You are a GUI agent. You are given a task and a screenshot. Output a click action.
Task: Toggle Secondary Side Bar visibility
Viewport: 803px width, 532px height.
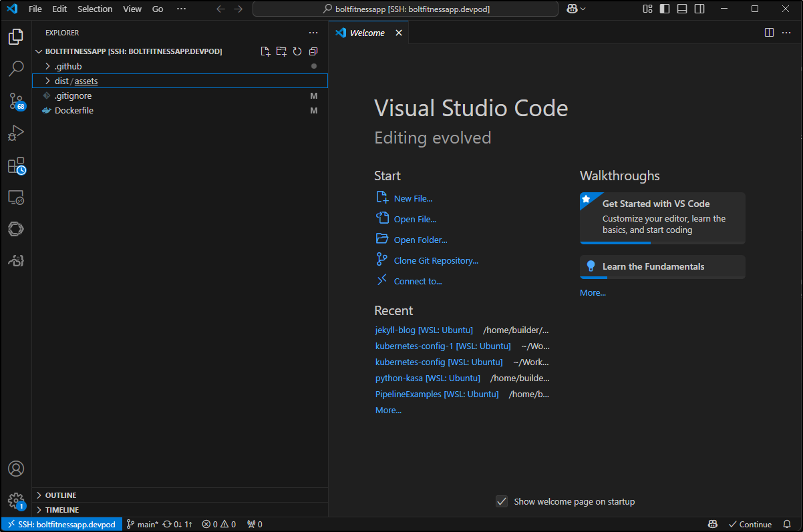pyautogui.click(x=699, y=9)
